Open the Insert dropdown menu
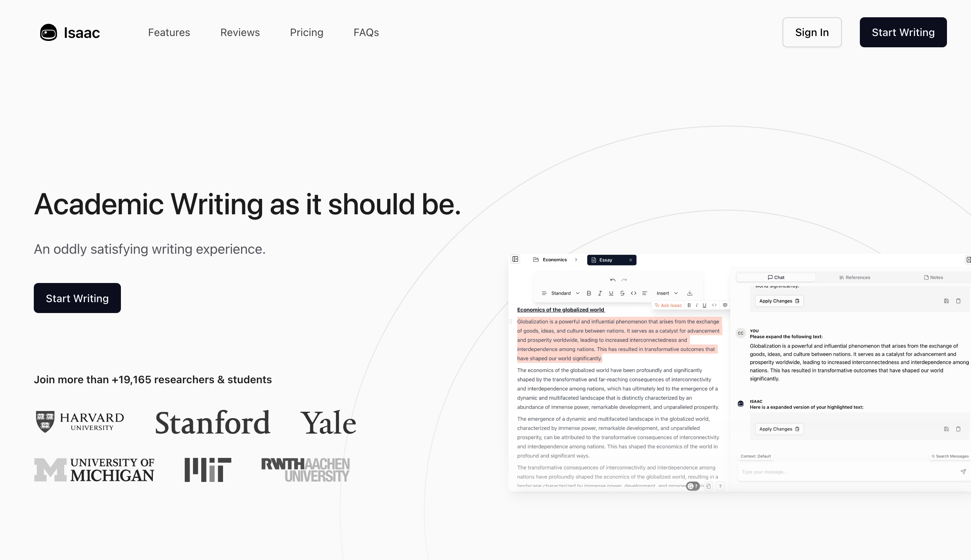971x560 pixels. coord(667,293)
